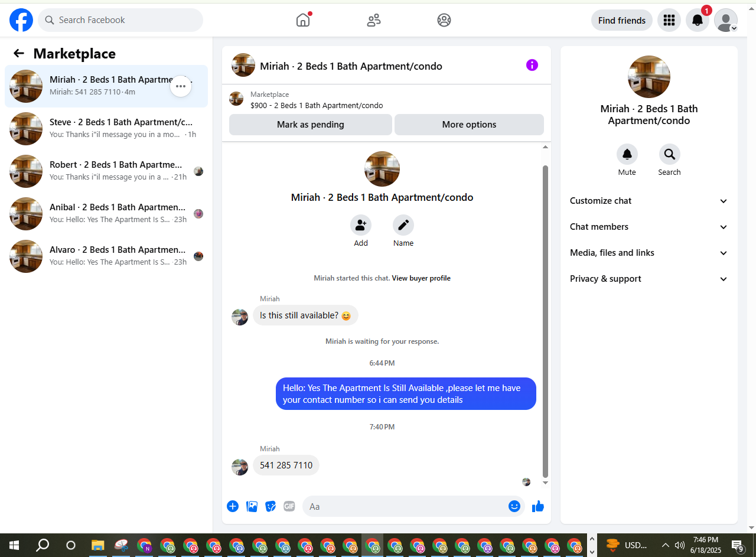The image size is (756, 557).
Task: Open the Windows action center notifications
Action: (x=738, y=545)
